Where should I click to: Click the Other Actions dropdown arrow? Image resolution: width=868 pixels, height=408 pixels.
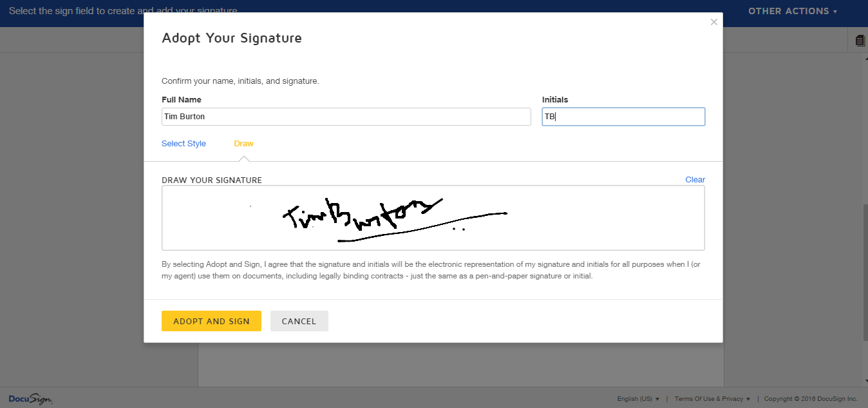[x=836, y=11]
